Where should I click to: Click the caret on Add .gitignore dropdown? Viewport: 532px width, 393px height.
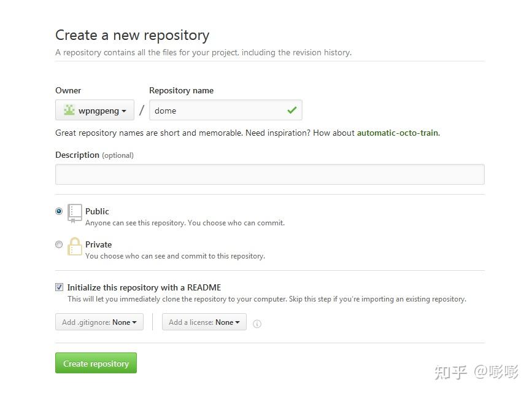[x=134, y=322]
